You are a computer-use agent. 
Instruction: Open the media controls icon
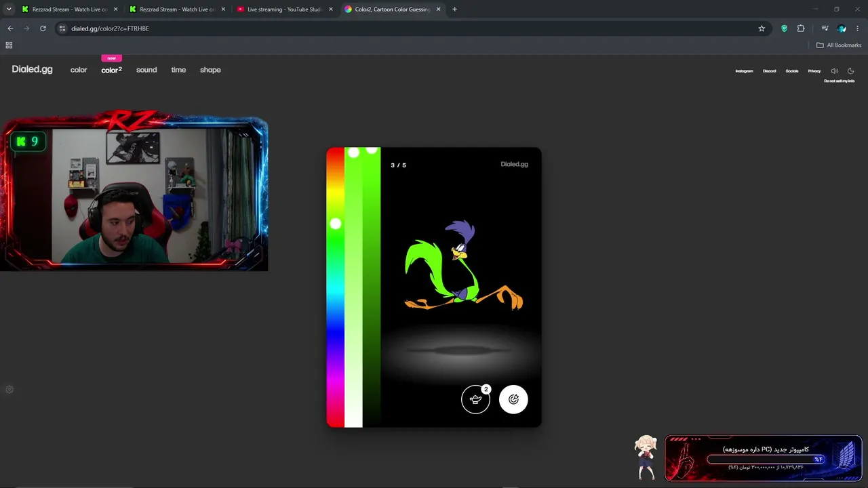coord(825,28)
